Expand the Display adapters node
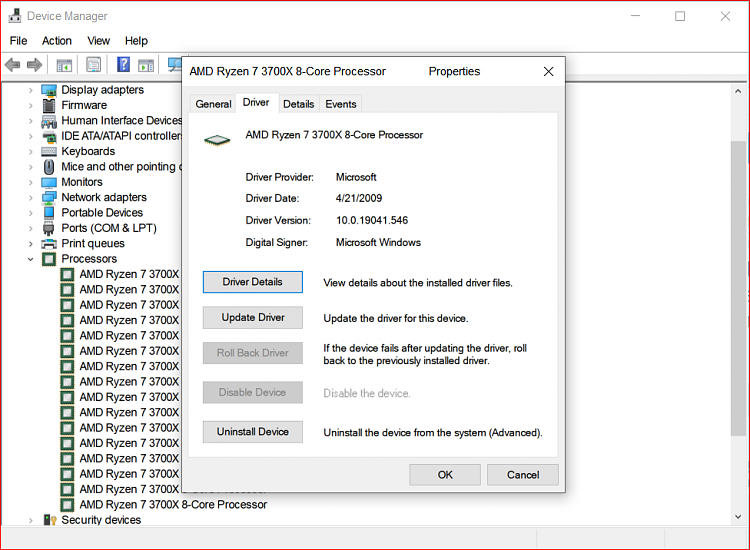 31,90
